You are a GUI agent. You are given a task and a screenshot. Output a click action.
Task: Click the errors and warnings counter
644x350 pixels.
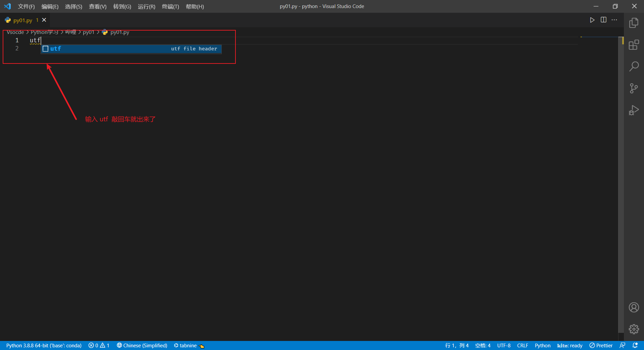coord(99,345)
